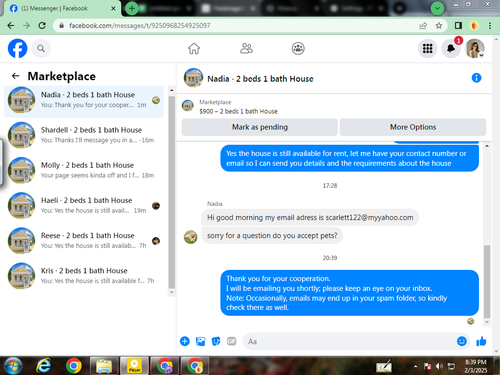The image size is (500, 375).
Task: Open the Chrome three-dot menu
Action: click(x=490, y=26)
